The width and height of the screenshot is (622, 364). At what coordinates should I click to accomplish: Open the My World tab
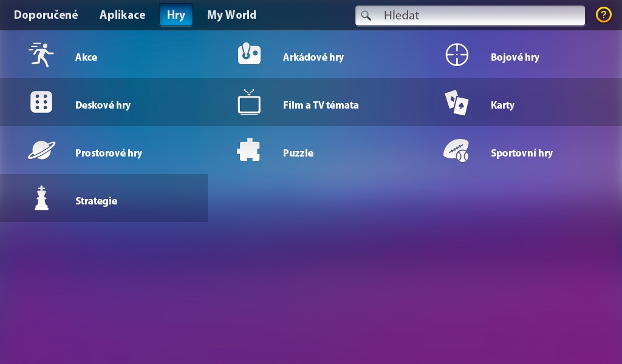(231, 15)
